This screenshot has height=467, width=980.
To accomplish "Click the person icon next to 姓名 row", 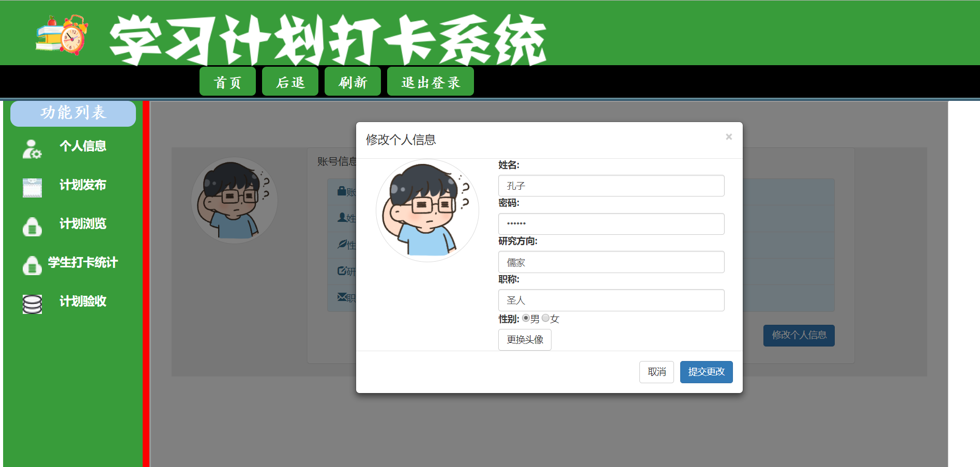I will [x=341, y=218].
